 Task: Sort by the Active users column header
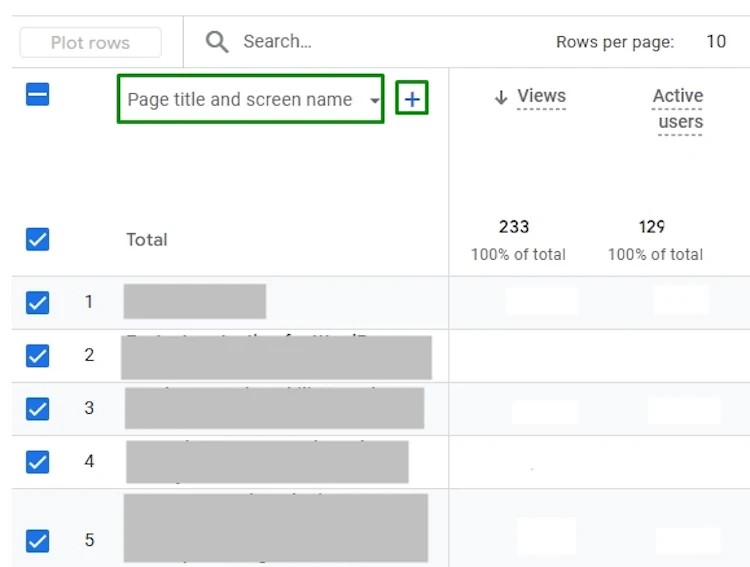coord(678,109)
